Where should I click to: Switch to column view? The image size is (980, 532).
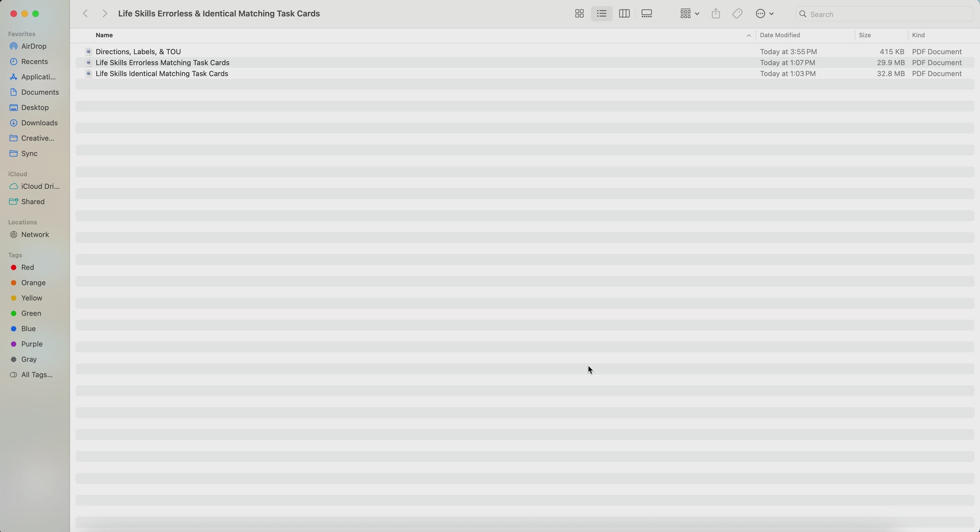click(x=624, y=14)
